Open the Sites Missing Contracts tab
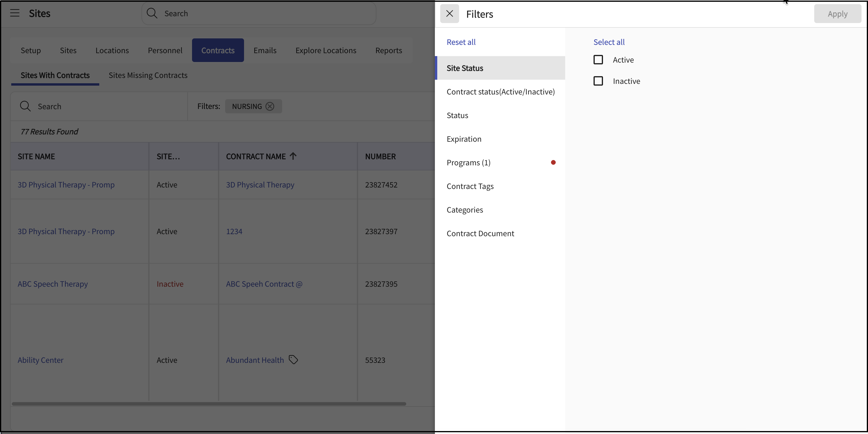This screenshot has width=868, height=434. (x=148, y=75)
